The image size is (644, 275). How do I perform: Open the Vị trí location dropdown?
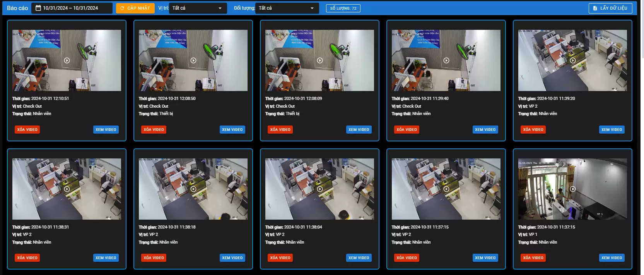pyautogui.click(x=198, y=8)
